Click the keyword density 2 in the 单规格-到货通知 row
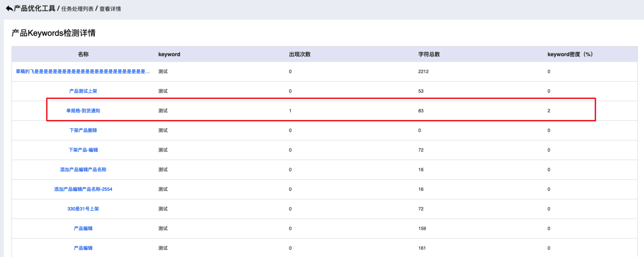Viewport: 644px width, 257px height. [549, 111]
